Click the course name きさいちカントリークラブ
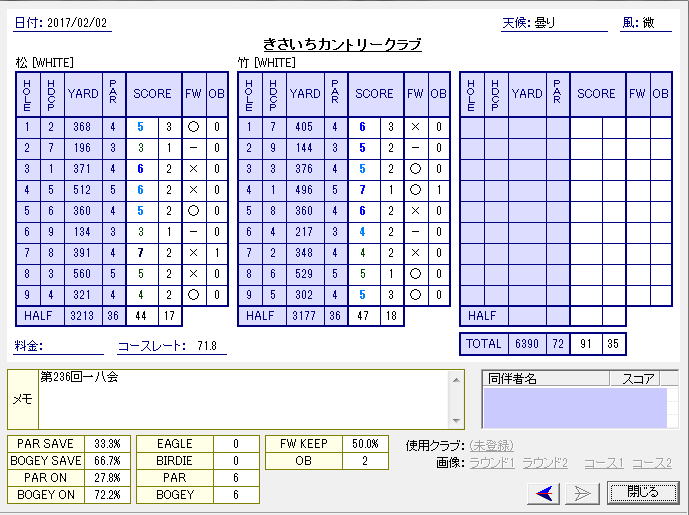The height and width of the screenshot is (515, 689). (x=342, y=45)
